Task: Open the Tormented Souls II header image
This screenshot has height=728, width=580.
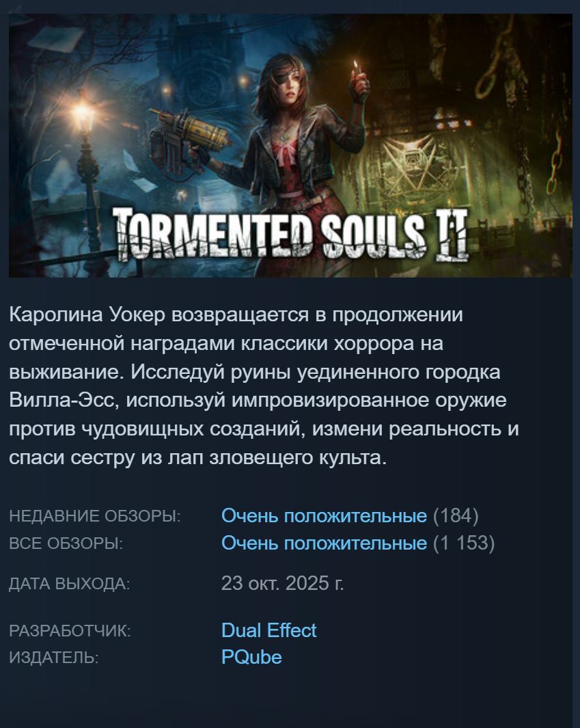Action: coord(290,146)
